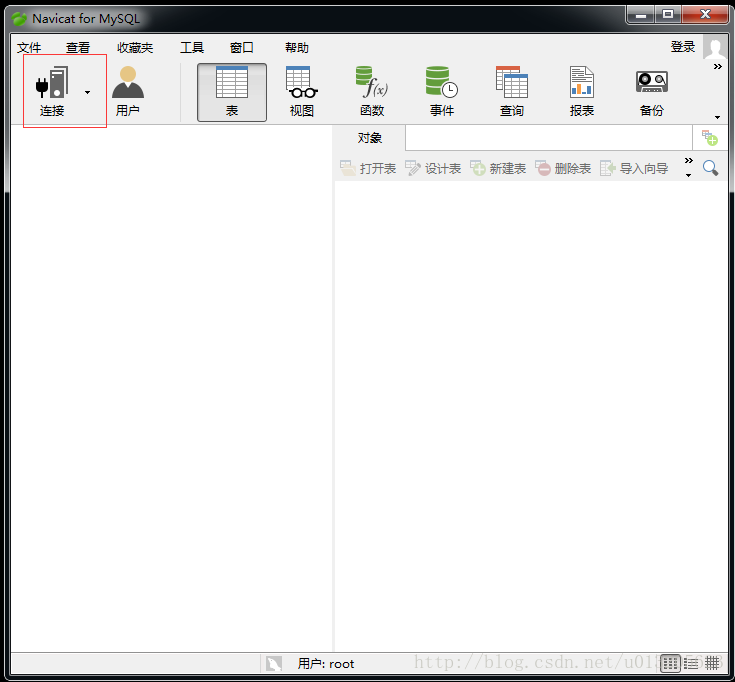Click the Navicat app logo icon
This screenshot has height=682, width=735.
click(19, 19)
